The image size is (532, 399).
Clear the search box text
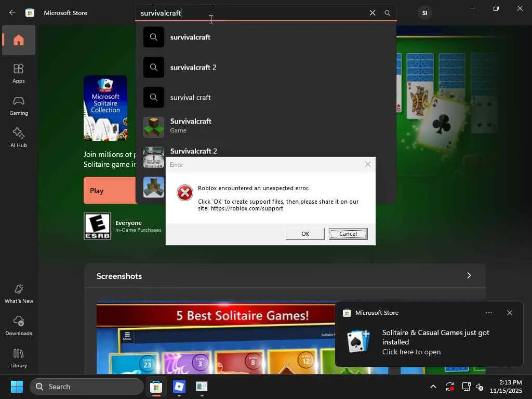pos(372,13)
